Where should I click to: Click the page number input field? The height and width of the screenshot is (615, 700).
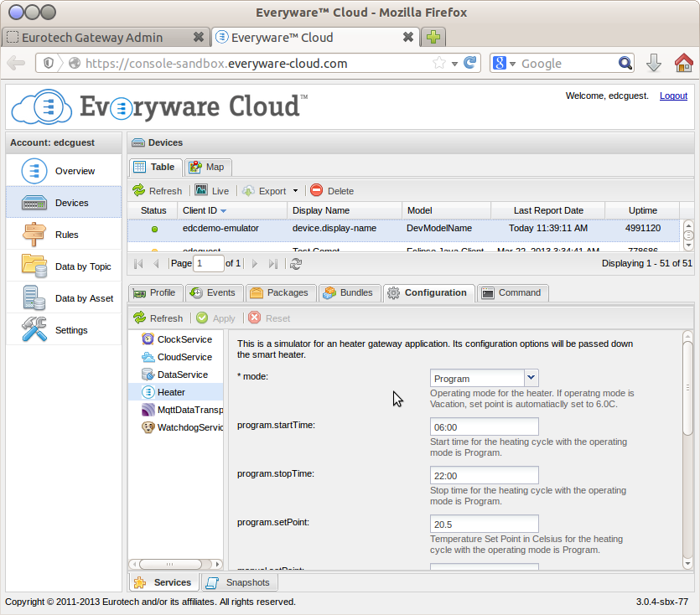coord(209,264)
